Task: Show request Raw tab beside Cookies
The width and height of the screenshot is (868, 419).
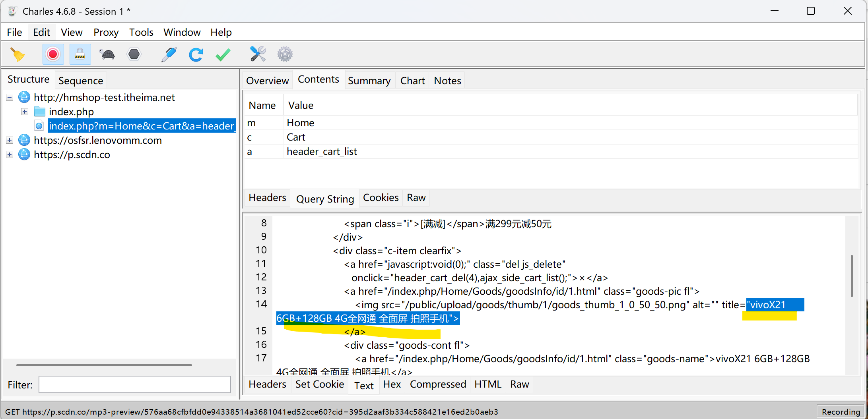Action: 416,198
